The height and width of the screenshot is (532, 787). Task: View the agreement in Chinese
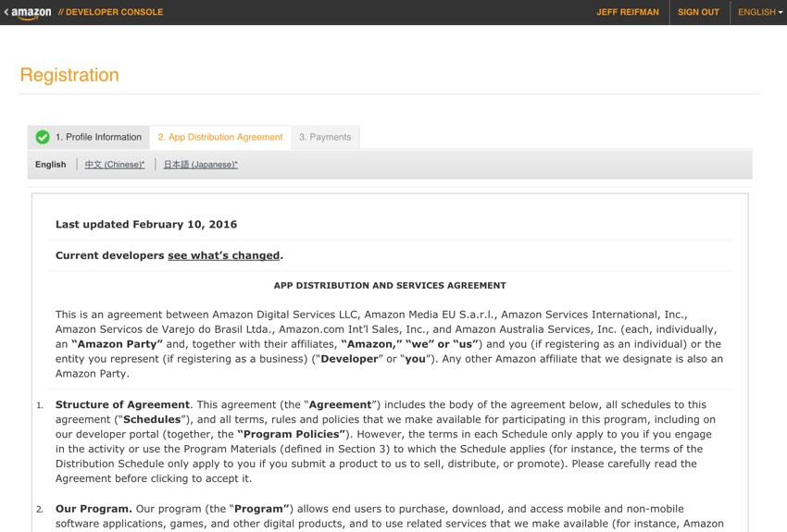tap(115, 165)
